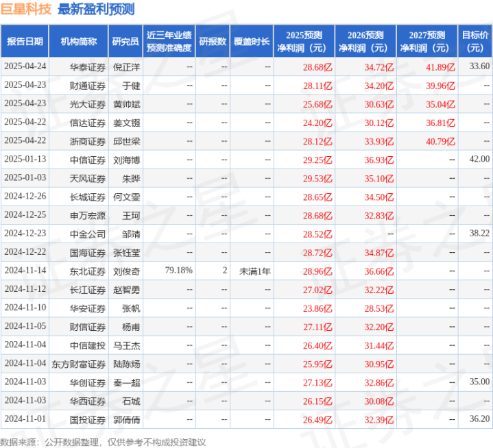Image resolution: width=493 pixels, height=448 pixels.
Task: Click 中信证券 target price 42.00
Action: tap(479, 159)
